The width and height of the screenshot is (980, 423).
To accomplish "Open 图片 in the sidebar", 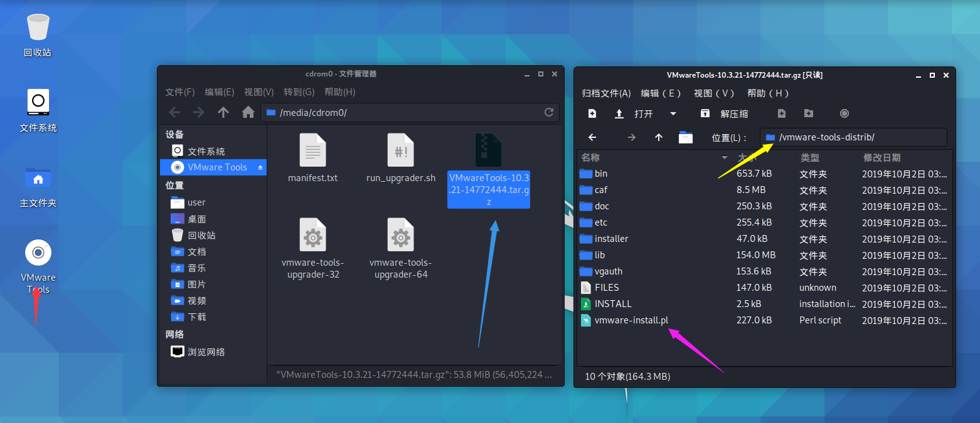I will 213,285.
